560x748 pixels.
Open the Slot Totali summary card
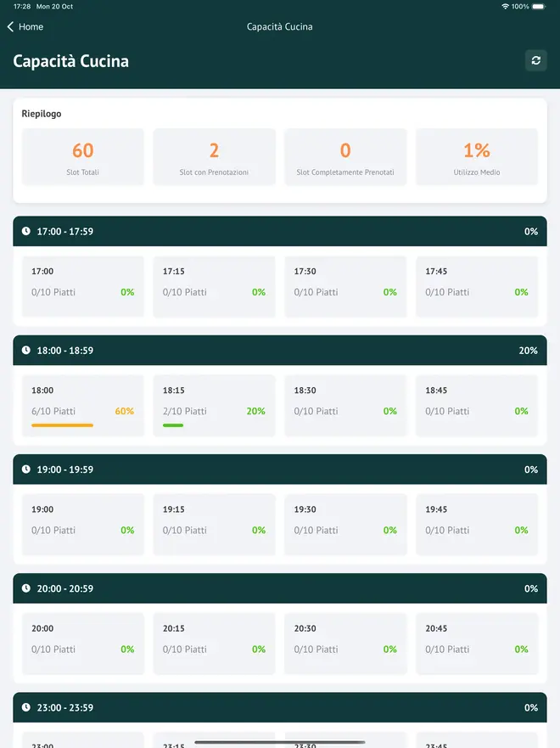pyautogui.click(x=82, y=157)
